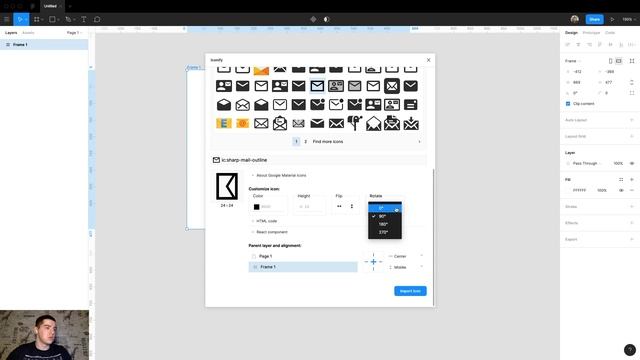Go to page 2 of icon results
Screen dimensions: 640x360
point(305,142)
